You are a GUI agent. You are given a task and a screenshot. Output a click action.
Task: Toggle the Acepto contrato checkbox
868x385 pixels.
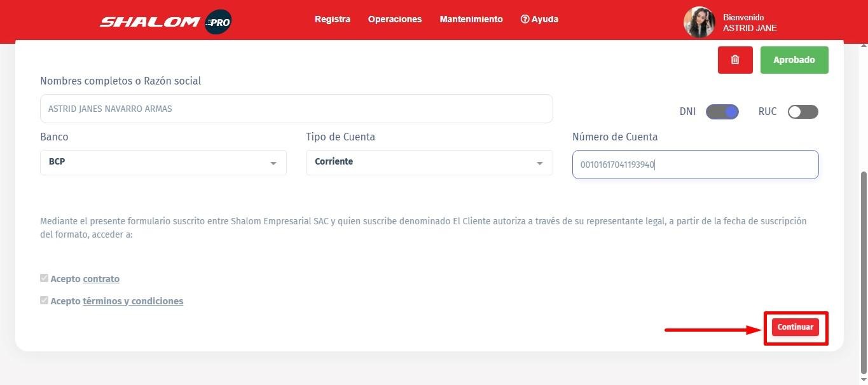pos(44,278)
